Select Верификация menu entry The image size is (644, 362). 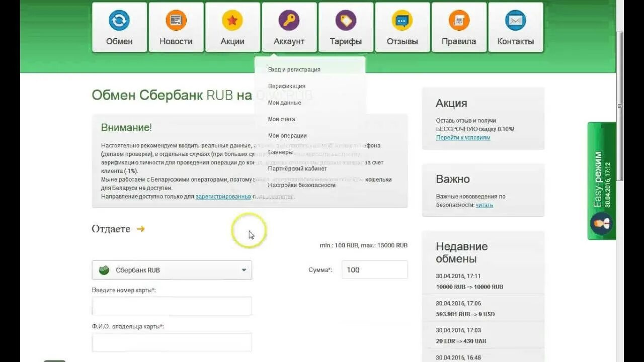(x=287, y=86)
